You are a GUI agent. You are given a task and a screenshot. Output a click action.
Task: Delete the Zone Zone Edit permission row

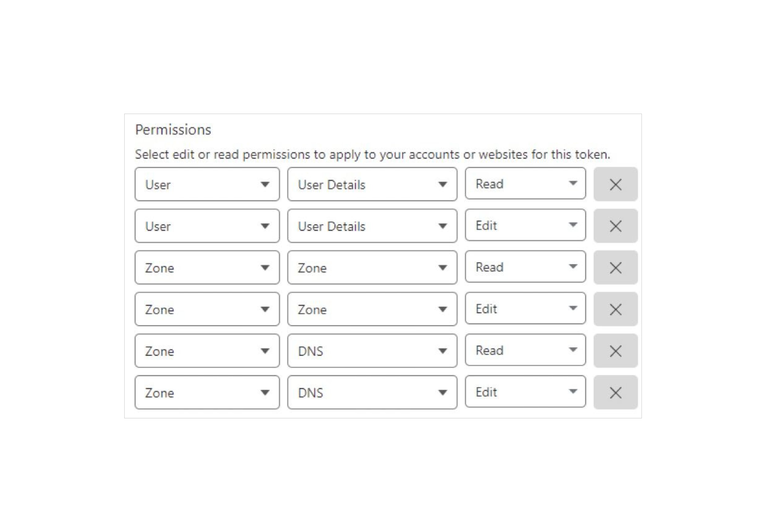(x=615, y=309)
